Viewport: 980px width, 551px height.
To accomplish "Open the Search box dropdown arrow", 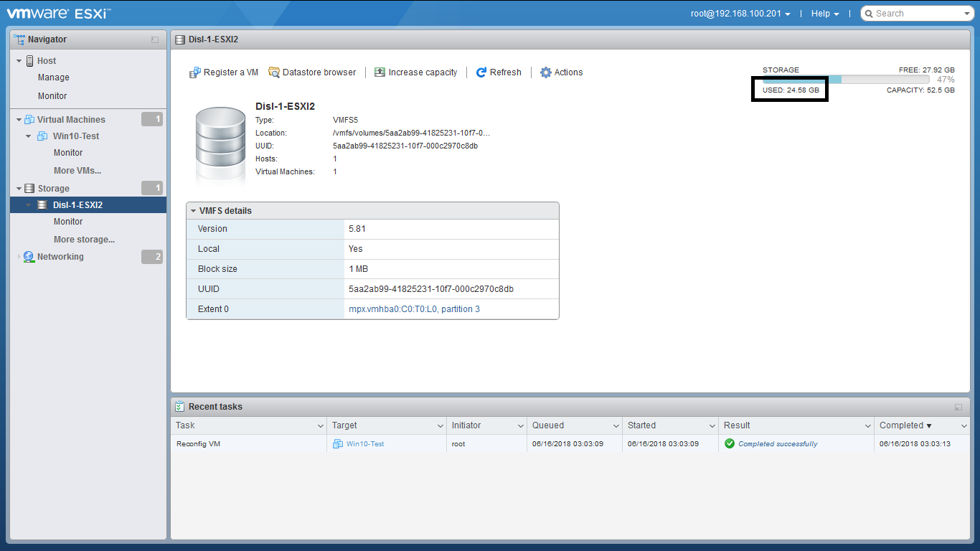I will pos(967,14).
